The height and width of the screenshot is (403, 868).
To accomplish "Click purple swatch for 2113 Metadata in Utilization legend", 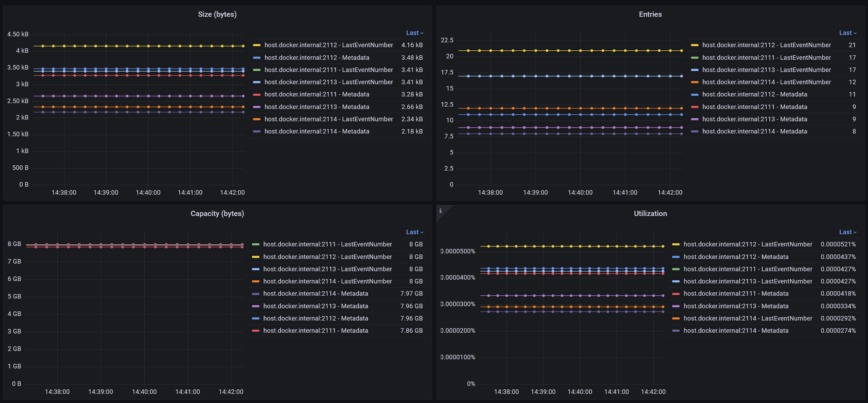I will [676, 306].
